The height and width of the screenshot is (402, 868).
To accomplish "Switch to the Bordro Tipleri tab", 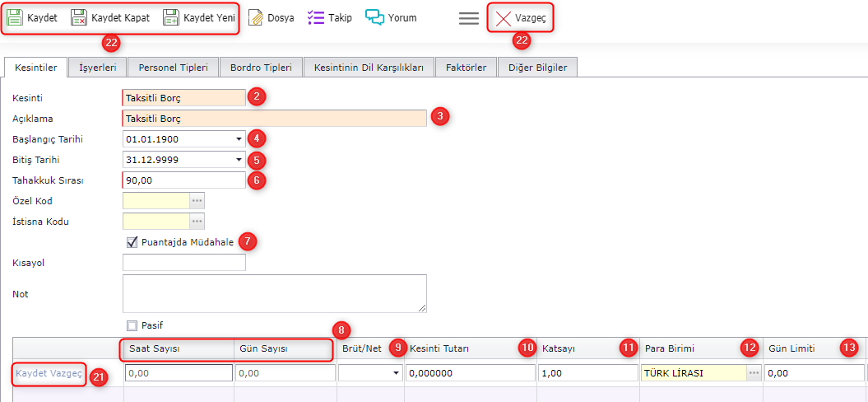I will 261,68.
